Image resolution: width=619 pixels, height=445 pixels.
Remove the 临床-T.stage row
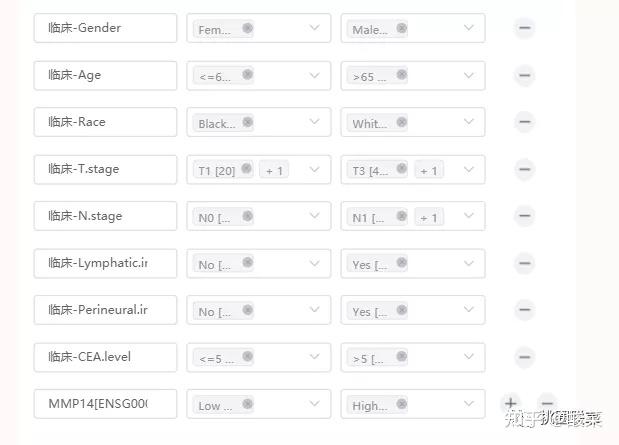point(524,169)
